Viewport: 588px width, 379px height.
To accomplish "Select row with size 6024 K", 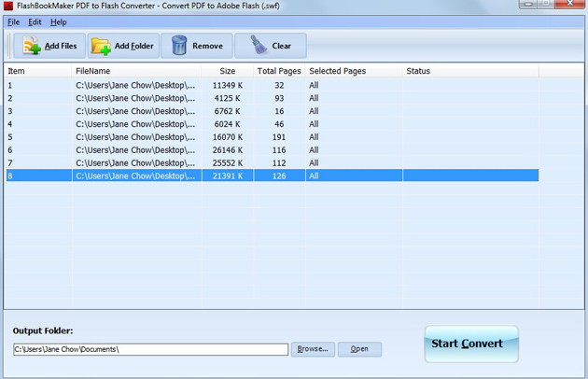I will pyautogui.click(x=273, y=124).
